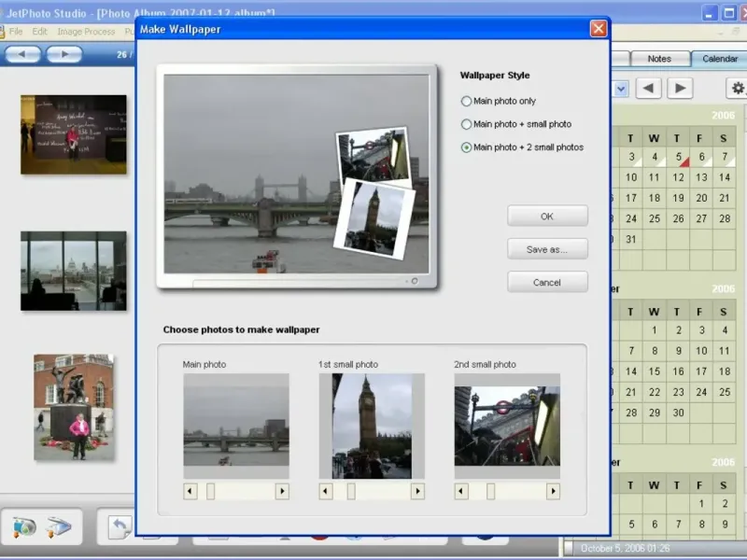Go to previous month in calendar
The image size is (747, 560).
(650, 89)
